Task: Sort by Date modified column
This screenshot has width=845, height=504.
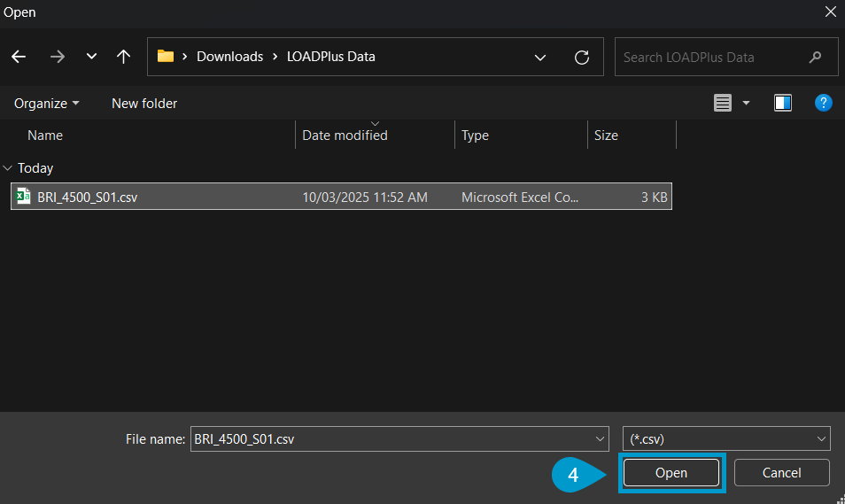Action: [x=345, y=136]
